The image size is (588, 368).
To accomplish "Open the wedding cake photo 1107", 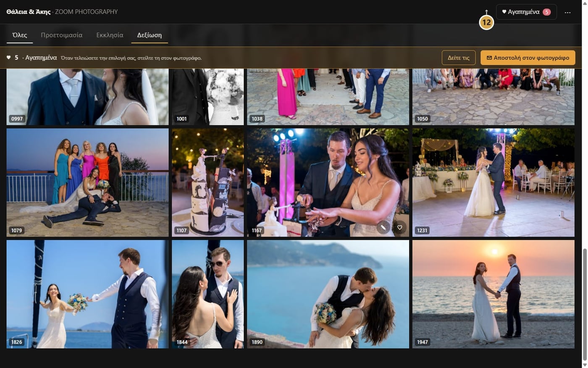I will click(x=207, y=183).
